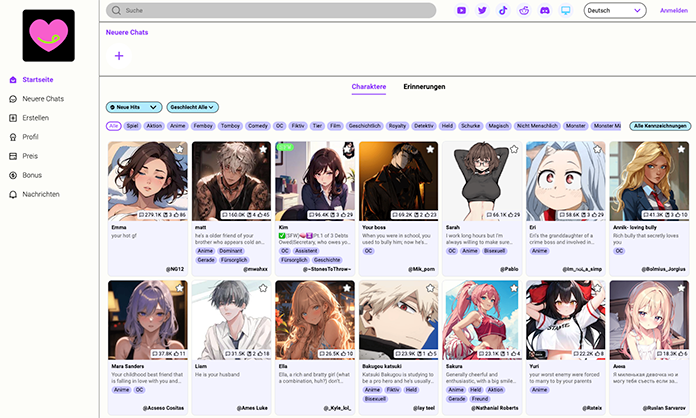Select the Comedy tag filter

(x=257, y=126)
